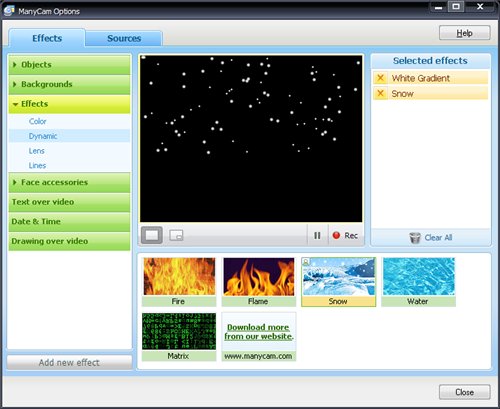The width and height of the screenshot is (500, 409).
Task: Expand the Backgrounds category
Action: pos(69,84)
